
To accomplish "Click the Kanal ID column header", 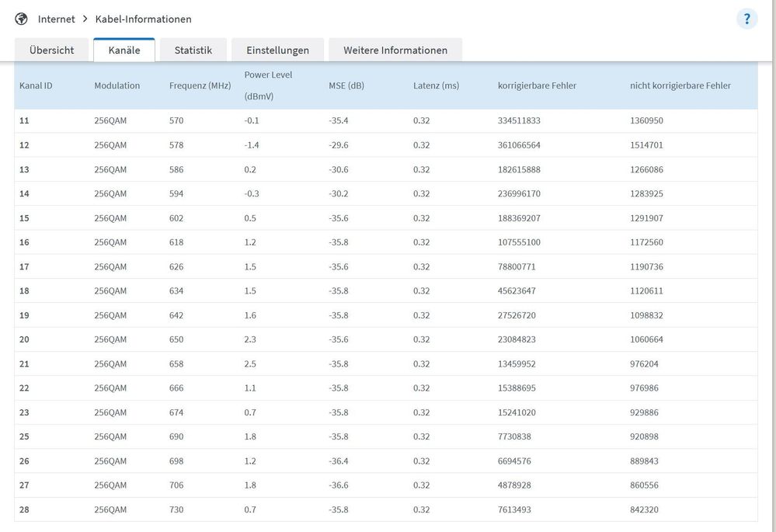I will 36,85.
